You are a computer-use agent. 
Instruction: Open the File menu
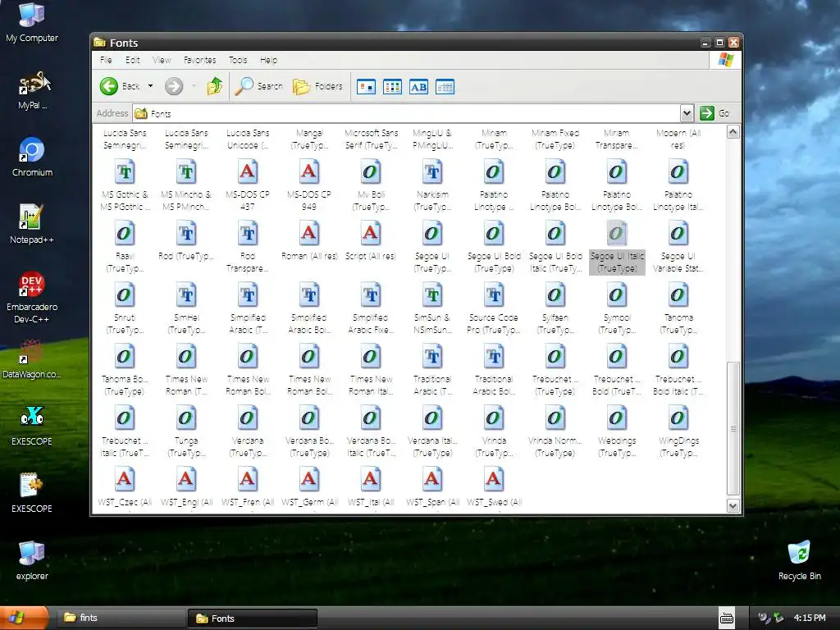pyautogui.click(x=106, y=60)
